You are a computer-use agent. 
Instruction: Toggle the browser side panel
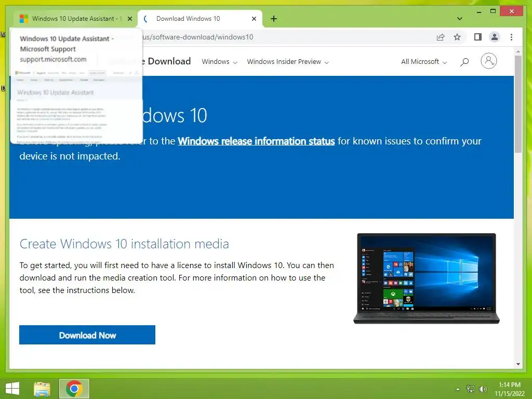coord(478,37)
